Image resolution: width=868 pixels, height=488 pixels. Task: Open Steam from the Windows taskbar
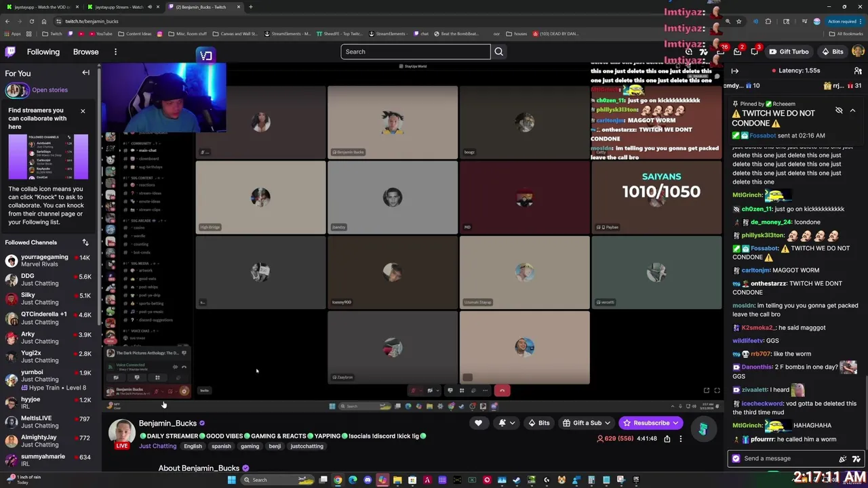(x=517, y=480)
